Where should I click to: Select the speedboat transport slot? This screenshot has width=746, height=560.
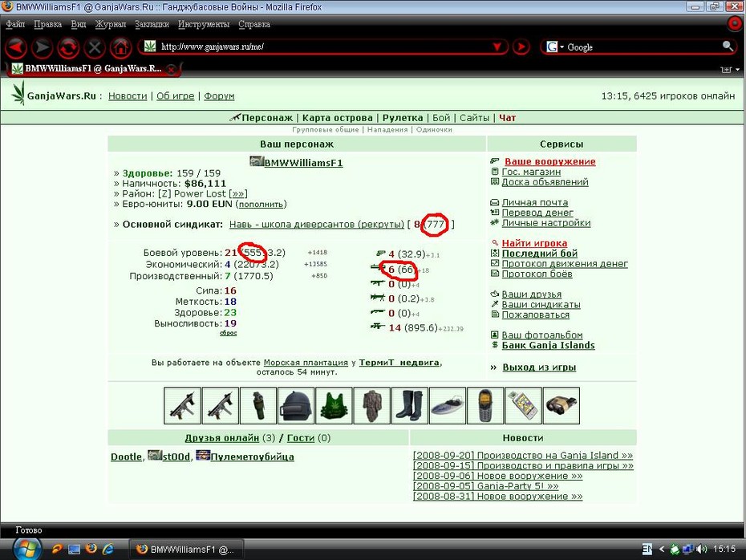[448, 405]
